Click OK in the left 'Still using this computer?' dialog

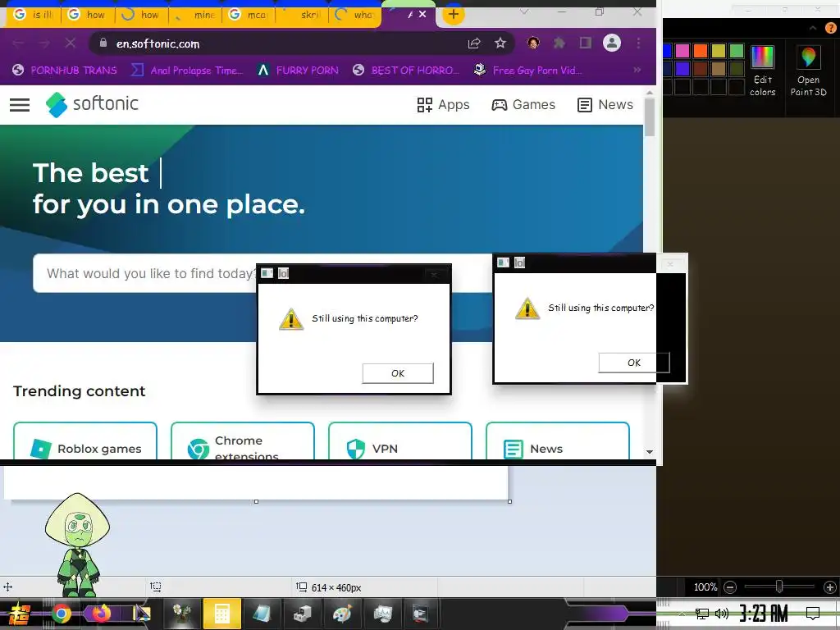pyautogui.click(x=398, y=373)
